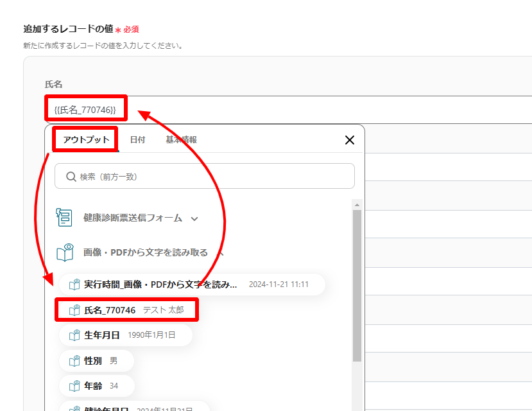Select the 生年月日 output item
Viewport: 532px width, 411px height.
(x=126, y=335)
